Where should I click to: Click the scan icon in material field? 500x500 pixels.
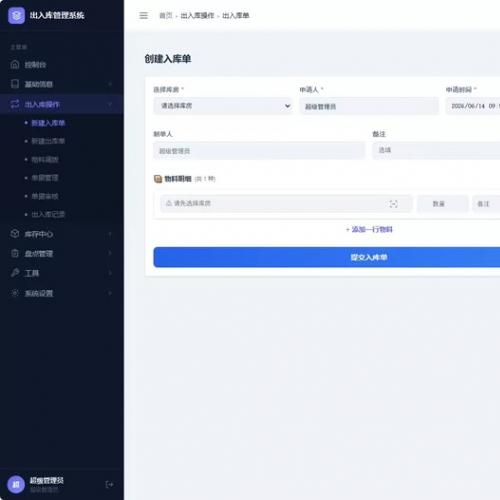coord(393,204)
